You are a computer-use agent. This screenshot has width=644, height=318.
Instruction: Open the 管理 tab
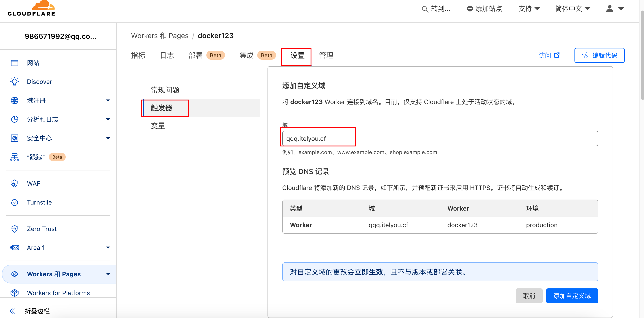[326, 55]
